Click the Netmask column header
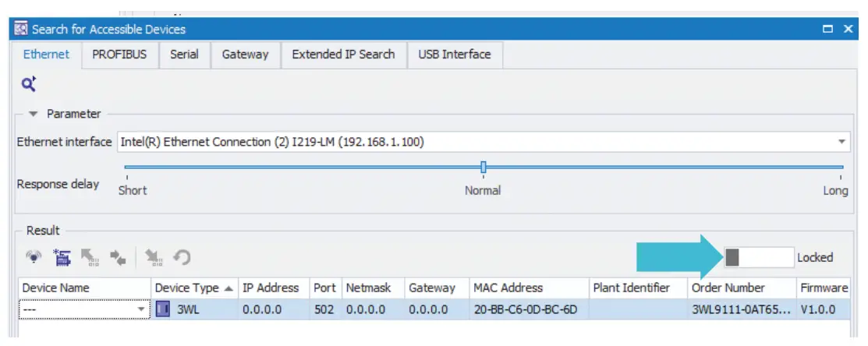Viewport: 868px width, 346px height. 373,288
